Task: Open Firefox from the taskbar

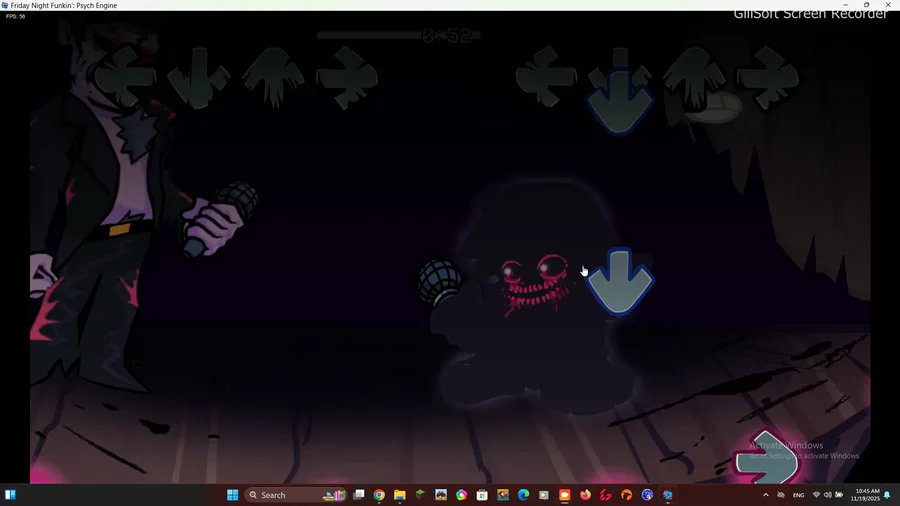Action: tap(585, 495)
